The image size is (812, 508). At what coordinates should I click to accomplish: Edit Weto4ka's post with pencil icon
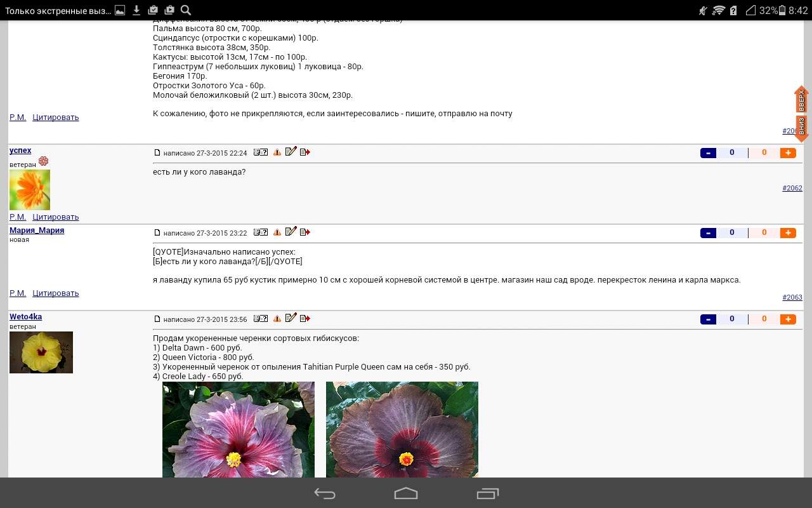(x=291, y=318)
